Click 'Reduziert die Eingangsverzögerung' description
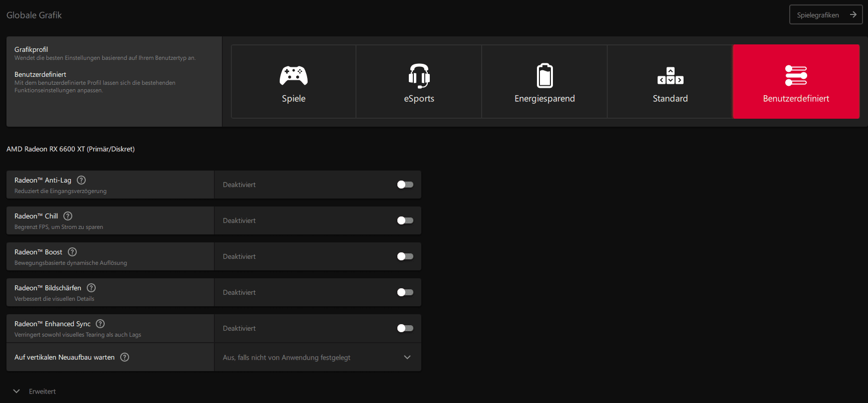The width and height of the screenshot is (868, 403). (x=60, y=191)
